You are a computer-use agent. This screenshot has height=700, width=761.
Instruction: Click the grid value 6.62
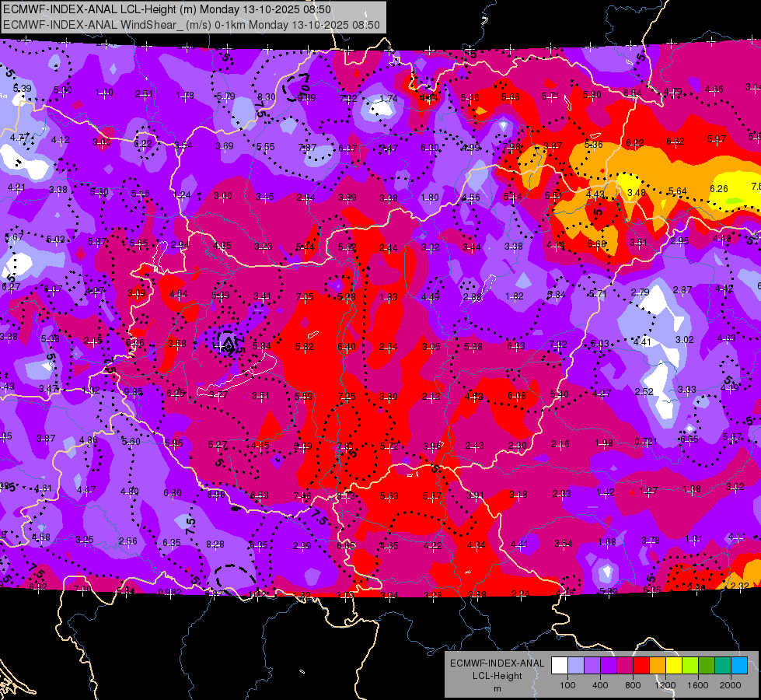(675, 141)
